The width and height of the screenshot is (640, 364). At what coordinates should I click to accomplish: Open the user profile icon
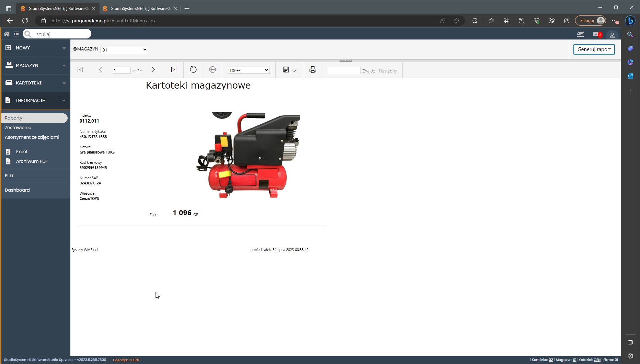[x=612, y=35]
